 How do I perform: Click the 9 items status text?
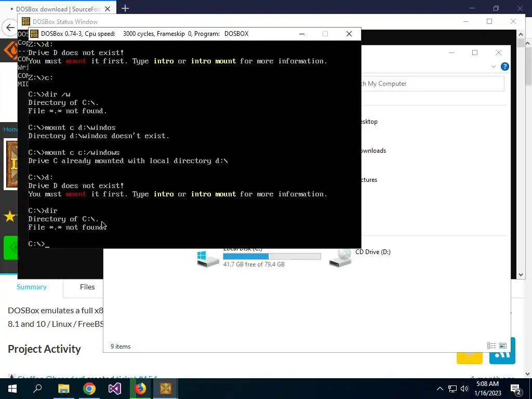tap(121, 347)
